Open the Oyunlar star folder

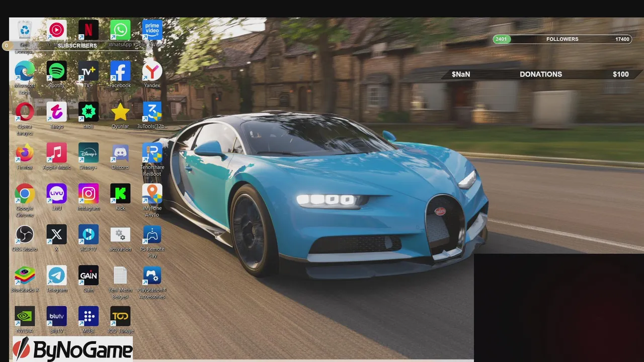(x=120, y=112)
